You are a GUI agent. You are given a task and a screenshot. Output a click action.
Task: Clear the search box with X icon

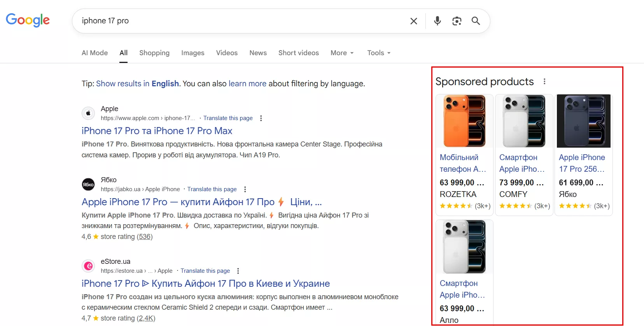pyautogui.click(x=414, y=21)
